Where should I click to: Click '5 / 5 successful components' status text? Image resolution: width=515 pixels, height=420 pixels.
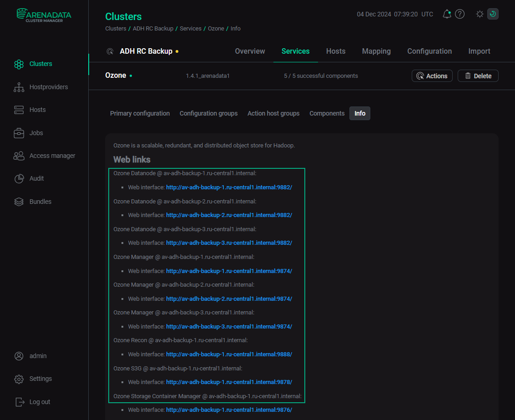point(321,76)
